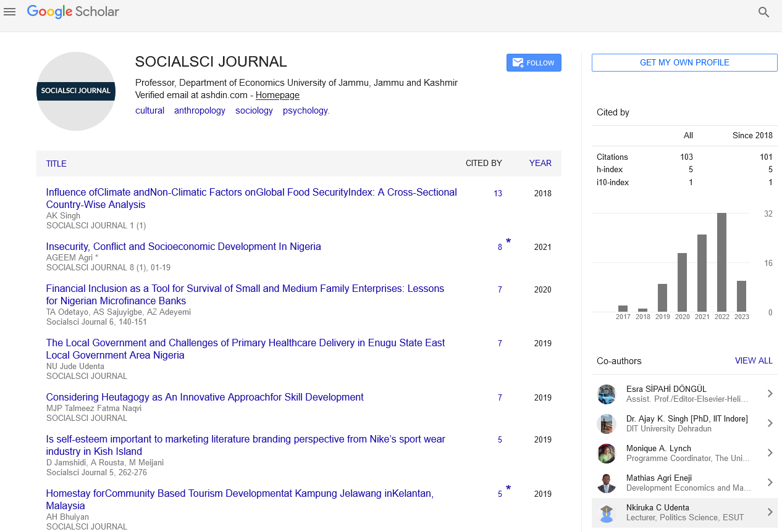Click the 2023 bar in citations chart
The image size is (782, 532).
pyautogui.click(x=741, y=296)
